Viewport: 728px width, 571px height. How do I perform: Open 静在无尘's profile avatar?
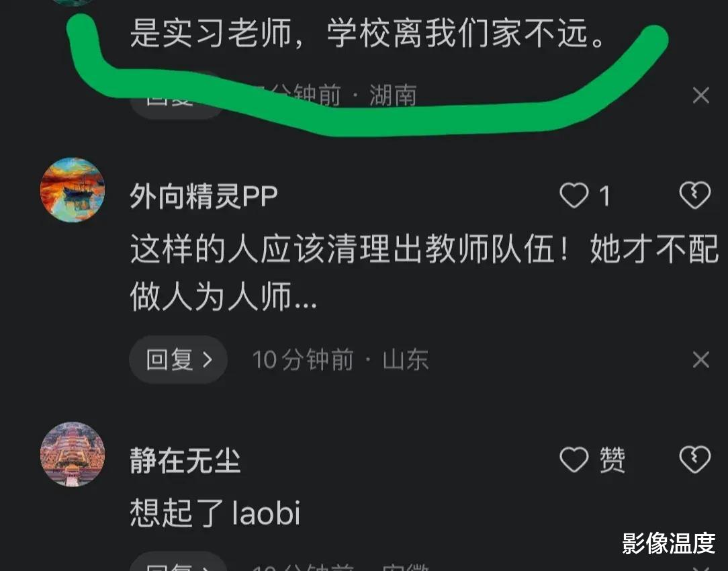pos(73,454)
